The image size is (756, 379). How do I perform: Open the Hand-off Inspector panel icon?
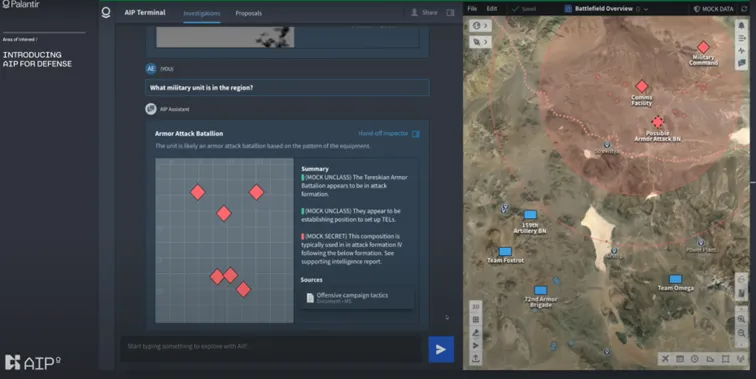pyautogui.click(x=416, y=134)
